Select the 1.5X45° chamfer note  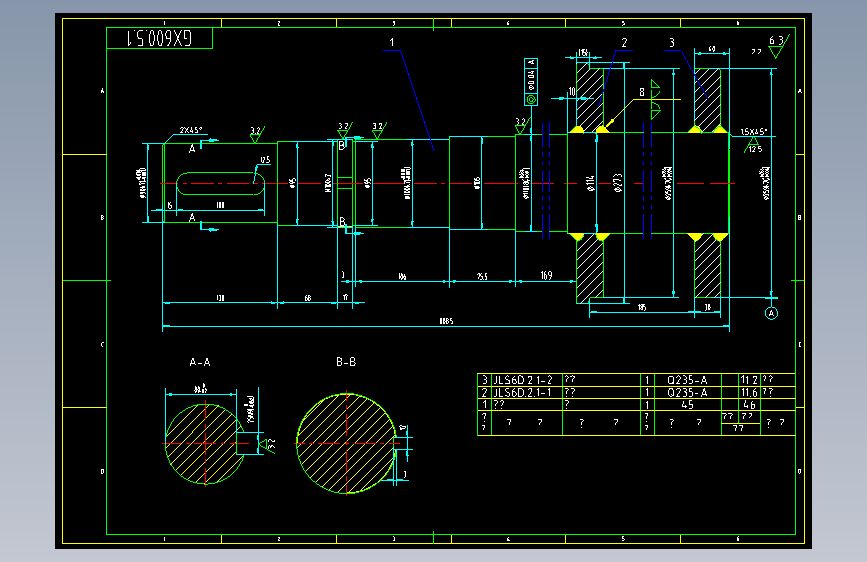tap(754, 132)
